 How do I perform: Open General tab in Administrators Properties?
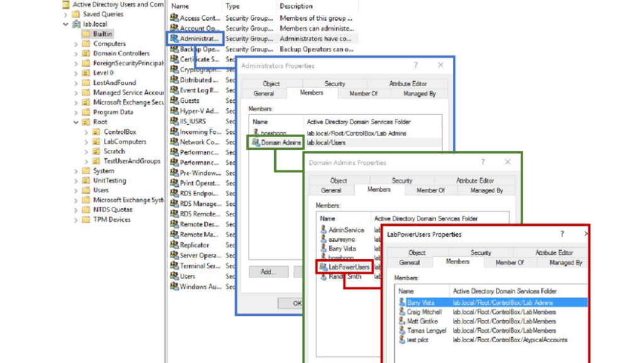pos(264,94)
